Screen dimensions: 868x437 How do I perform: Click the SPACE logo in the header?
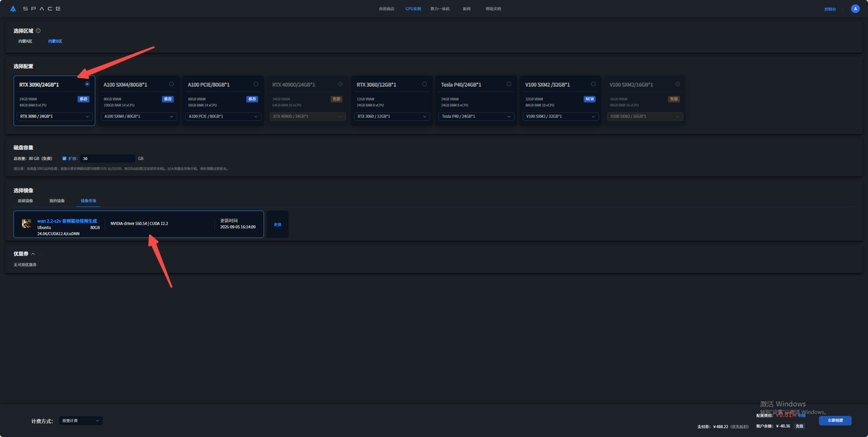(x=36, y=9)
